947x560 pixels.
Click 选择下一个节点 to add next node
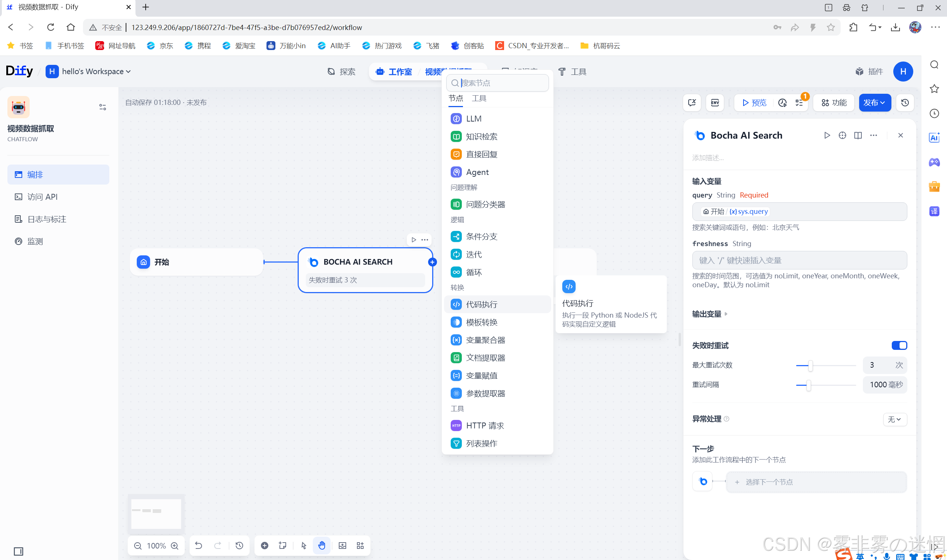click(816, 482)
